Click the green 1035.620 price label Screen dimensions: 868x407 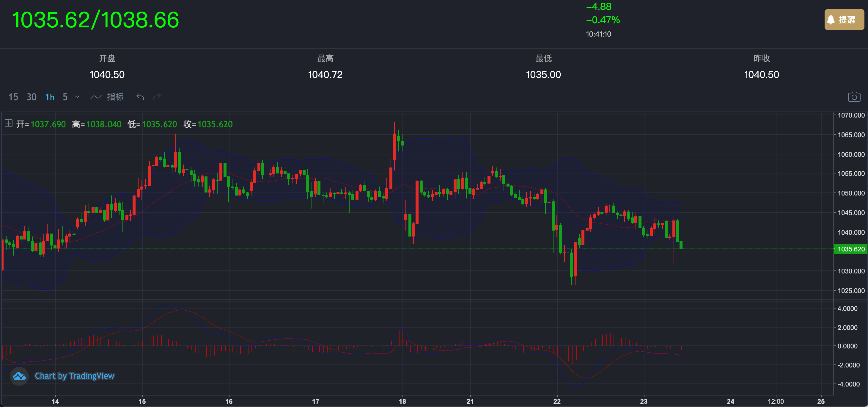pos(851,249)
